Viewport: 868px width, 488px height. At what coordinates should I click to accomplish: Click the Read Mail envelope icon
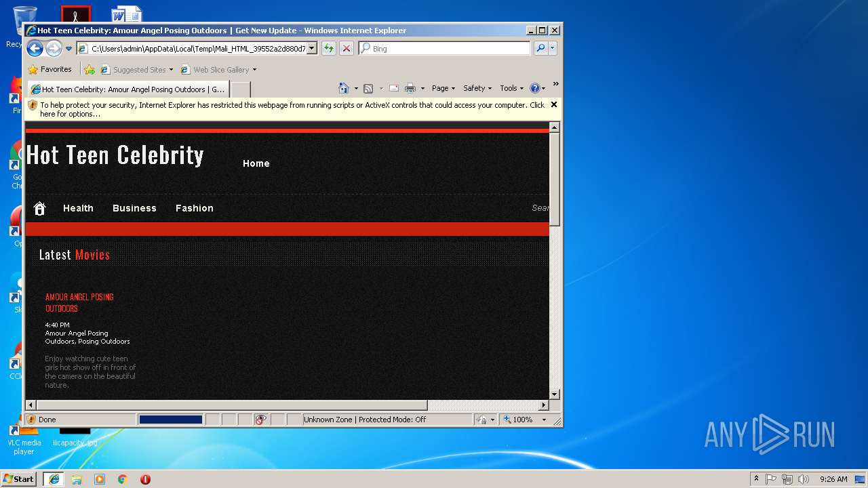pos(393,88)
